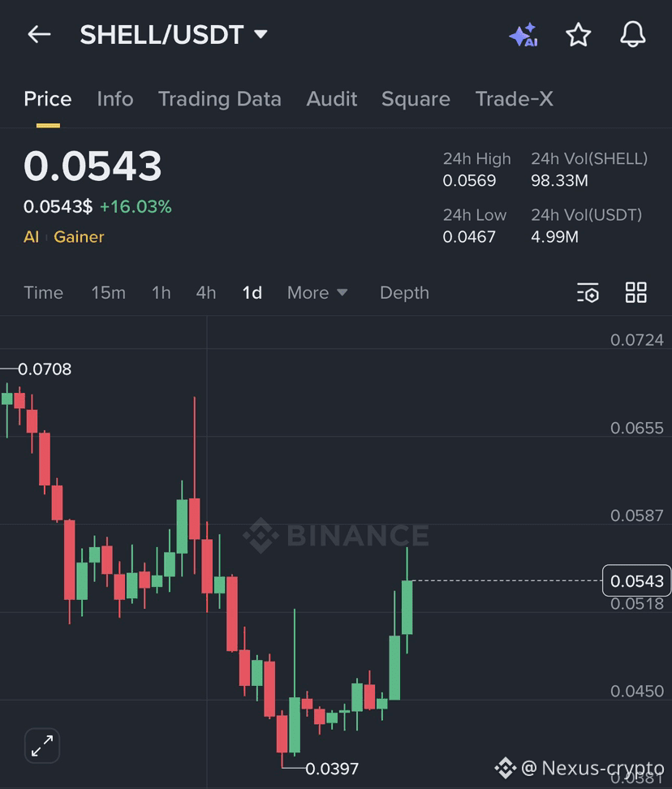The image size is (672, 789).
Task: Open the More intervals dropdown
Action: (317, 293)
